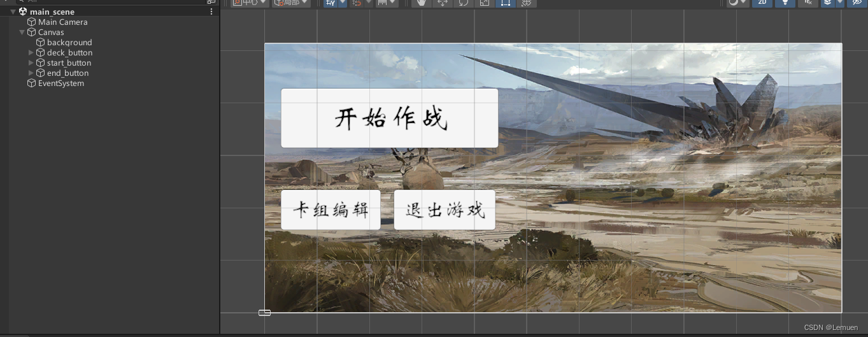Toggle 2D view mode
The height and width of the screenshot is (337, 868).
pyautogui.click(x=762, y=3)
